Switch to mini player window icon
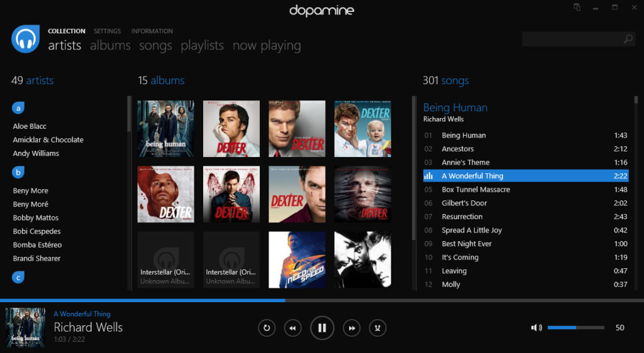The image size is (644, 353). pyautogui.click(x=576, y=8)
